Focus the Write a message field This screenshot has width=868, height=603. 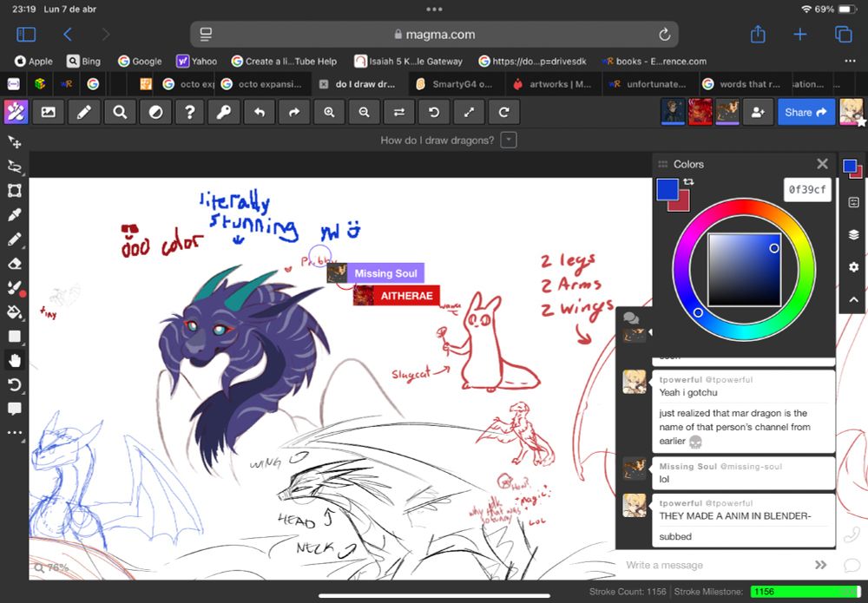[714, 565]
